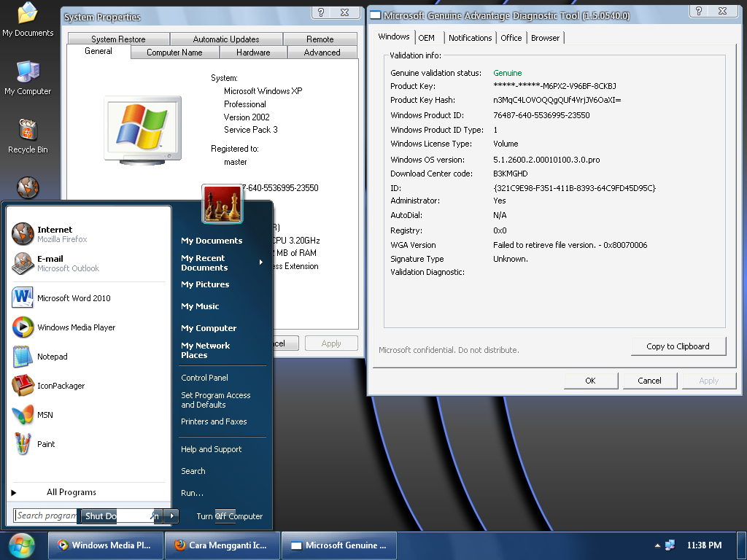Open My Computer from Start menu right pane

click(x=209, y=328)
